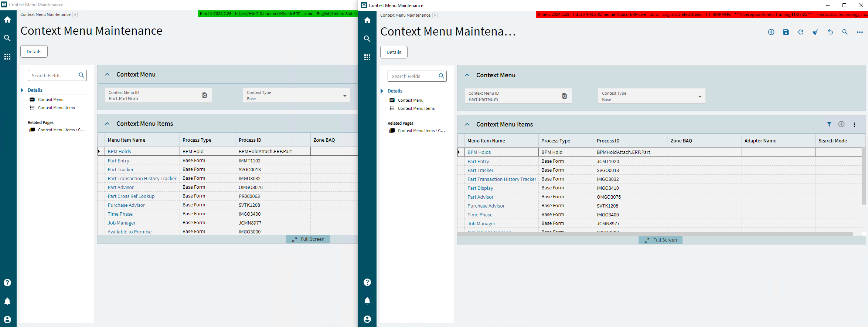The height and width of the screenshot is (327, 868).
Task: Click search icon in right window Search Fields
Action: (442, 76)
